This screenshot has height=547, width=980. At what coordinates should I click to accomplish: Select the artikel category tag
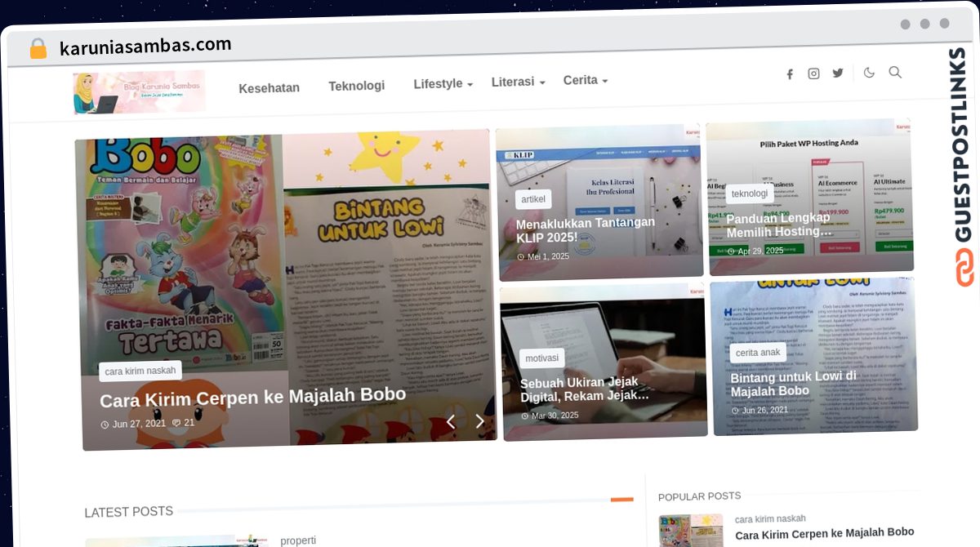coord(533,199)
